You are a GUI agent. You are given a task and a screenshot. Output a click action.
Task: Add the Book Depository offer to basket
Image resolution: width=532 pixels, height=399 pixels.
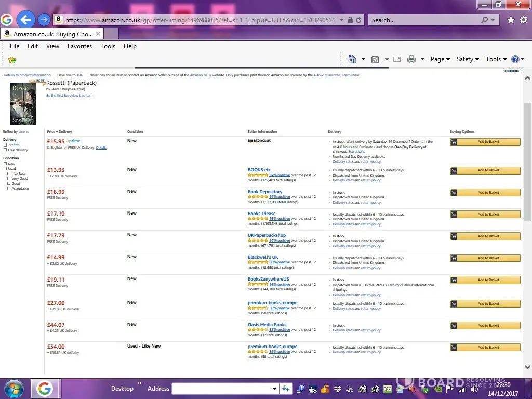485,193
